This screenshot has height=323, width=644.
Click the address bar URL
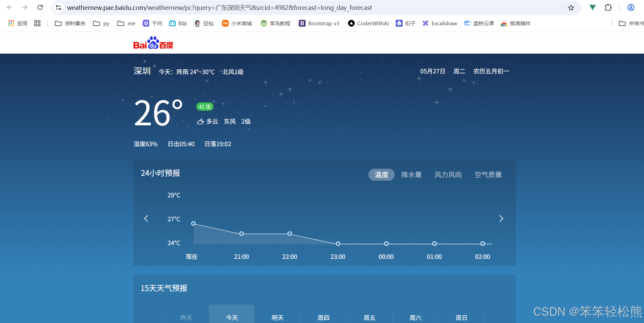tap(220, 8)
